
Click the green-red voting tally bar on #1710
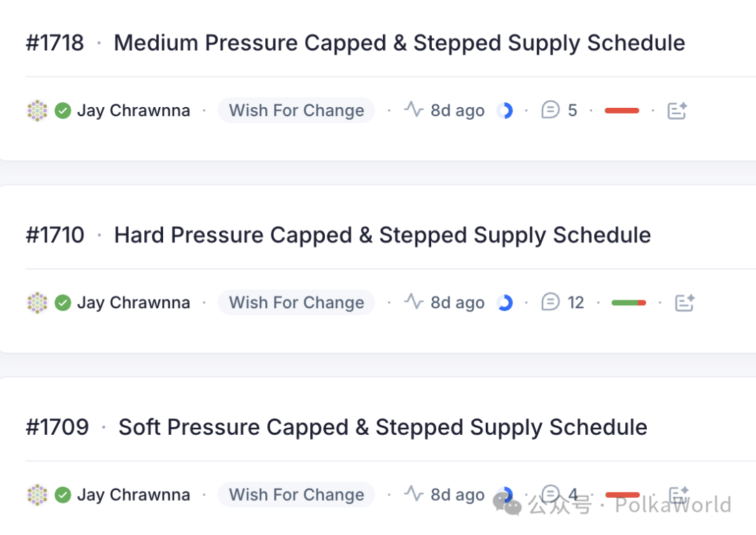point(629,303)
